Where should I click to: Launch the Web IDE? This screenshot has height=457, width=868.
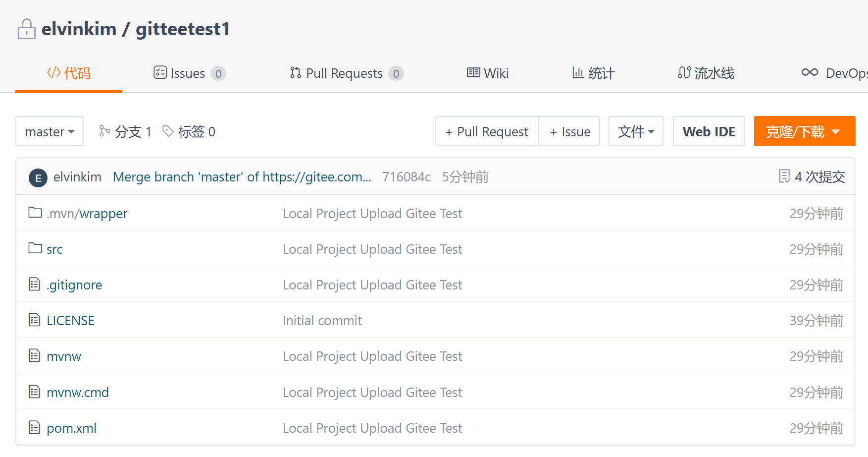(x=709, y=131)
